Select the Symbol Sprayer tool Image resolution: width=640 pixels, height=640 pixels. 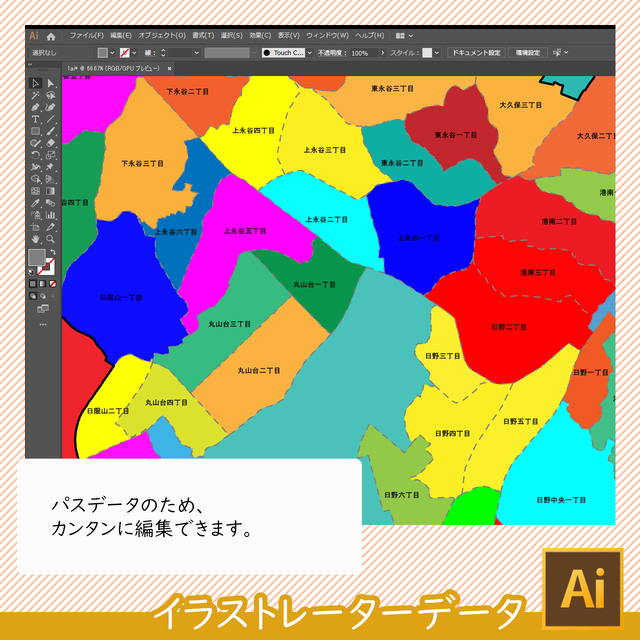point(36,215)
